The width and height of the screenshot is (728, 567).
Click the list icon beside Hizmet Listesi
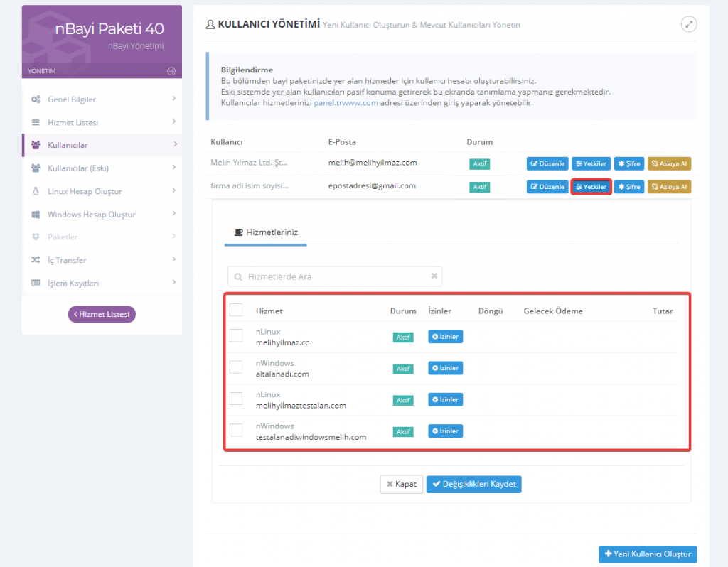pos(36,122)
